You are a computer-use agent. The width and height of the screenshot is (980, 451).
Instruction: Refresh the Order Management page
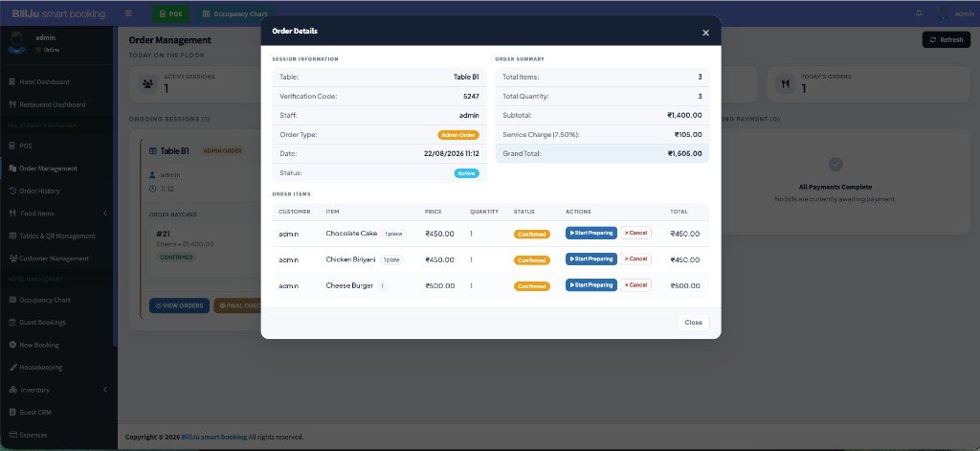[x=947, y=39]
